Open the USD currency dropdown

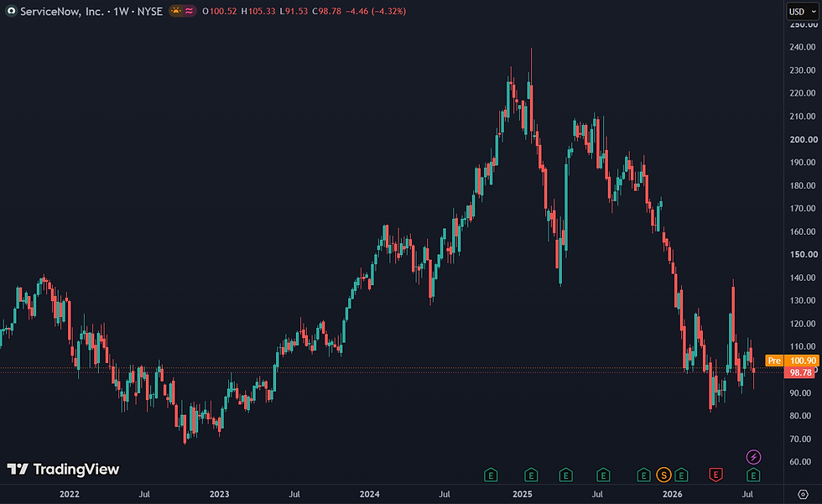tap(803, 11)
